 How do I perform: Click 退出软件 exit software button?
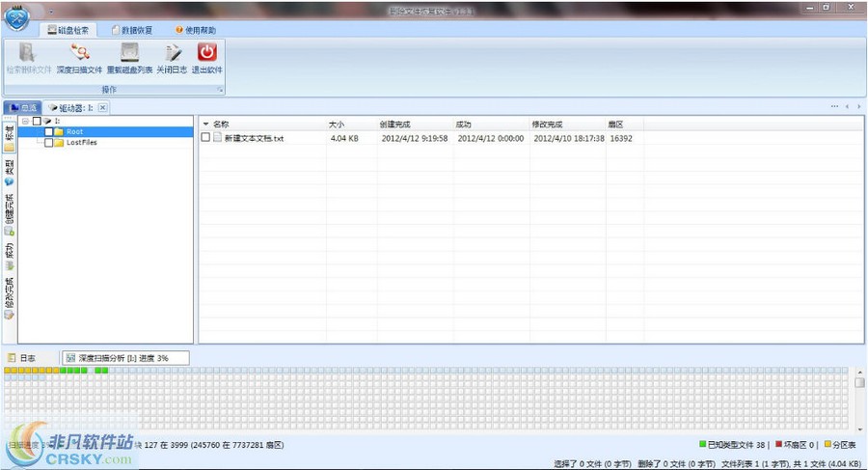click(207, 58)
